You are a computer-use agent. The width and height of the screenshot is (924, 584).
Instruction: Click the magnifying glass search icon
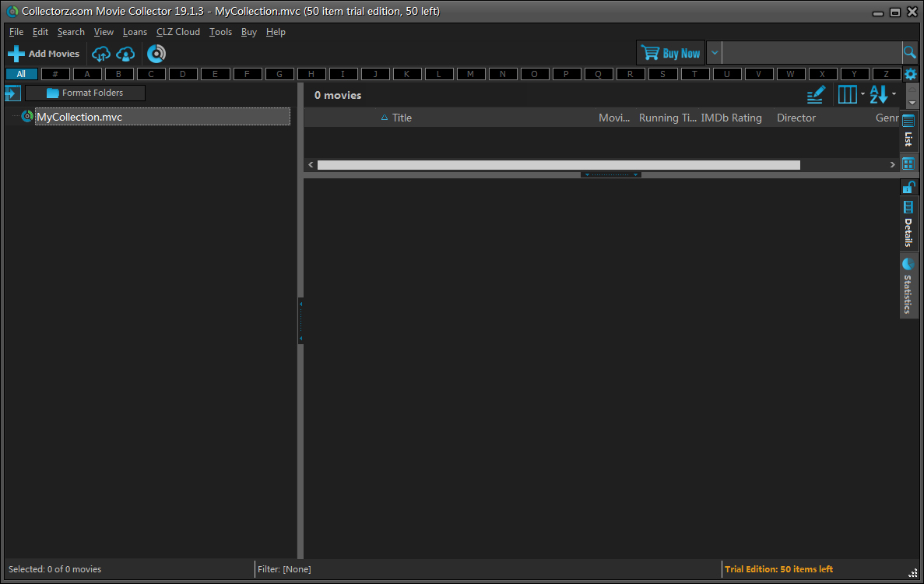(909, 53)
